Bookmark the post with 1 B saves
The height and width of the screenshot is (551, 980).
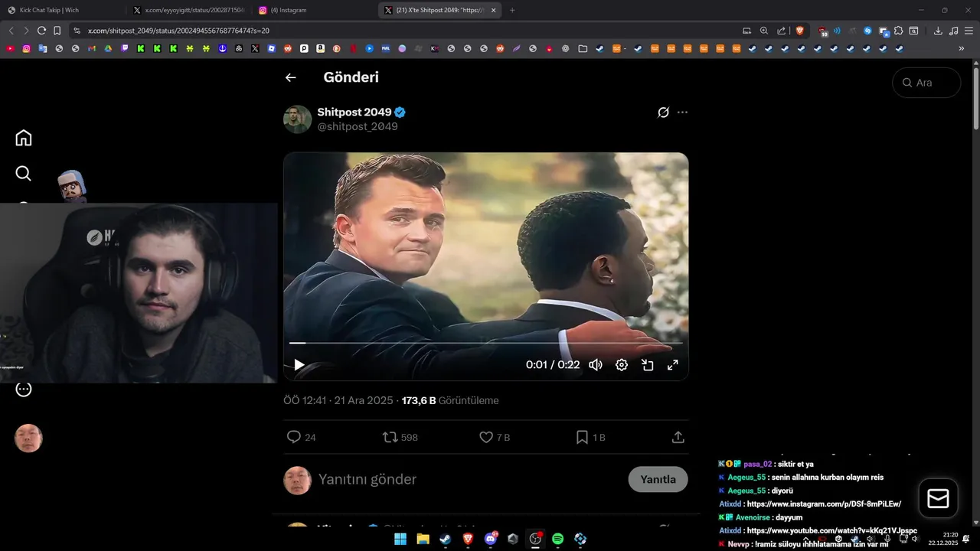coord(590,437)
